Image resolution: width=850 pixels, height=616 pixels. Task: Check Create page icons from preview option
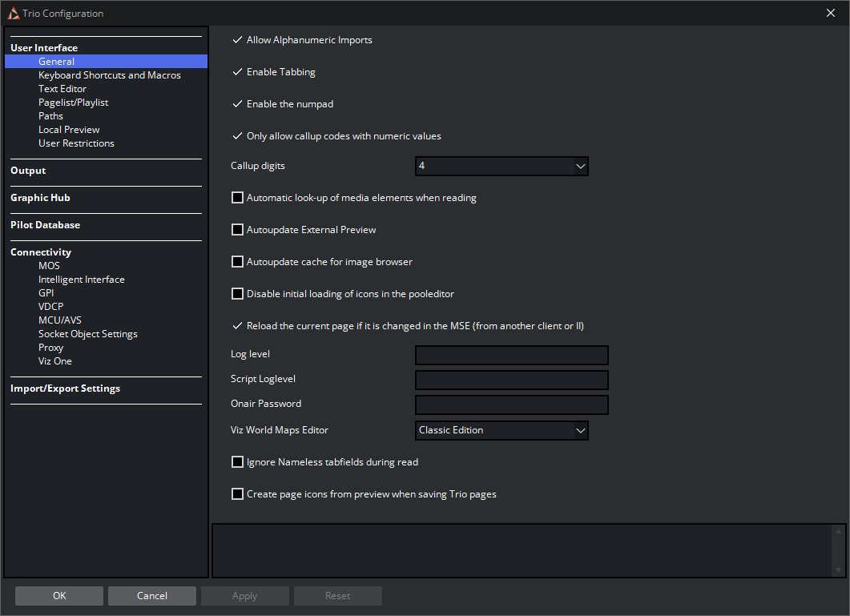(237, 493)
